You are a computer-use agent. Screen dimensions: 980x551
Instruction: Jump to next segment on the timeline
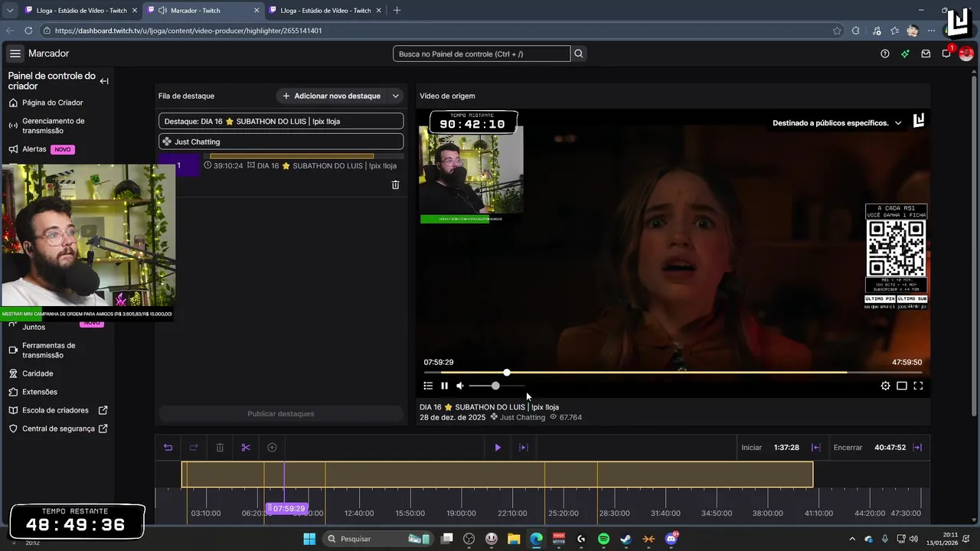524,448
